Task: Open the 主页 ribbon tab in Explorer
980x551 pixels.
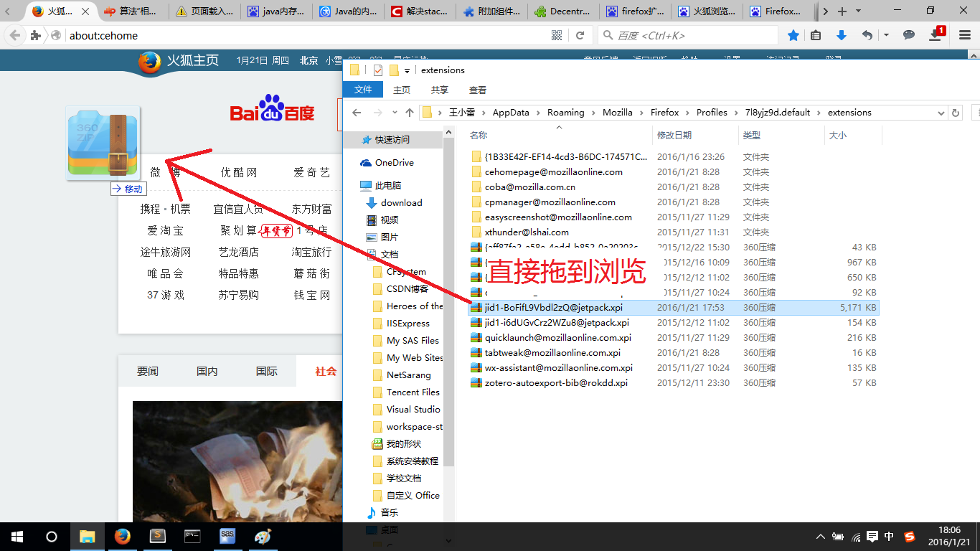Action: (x=402, y=90)
